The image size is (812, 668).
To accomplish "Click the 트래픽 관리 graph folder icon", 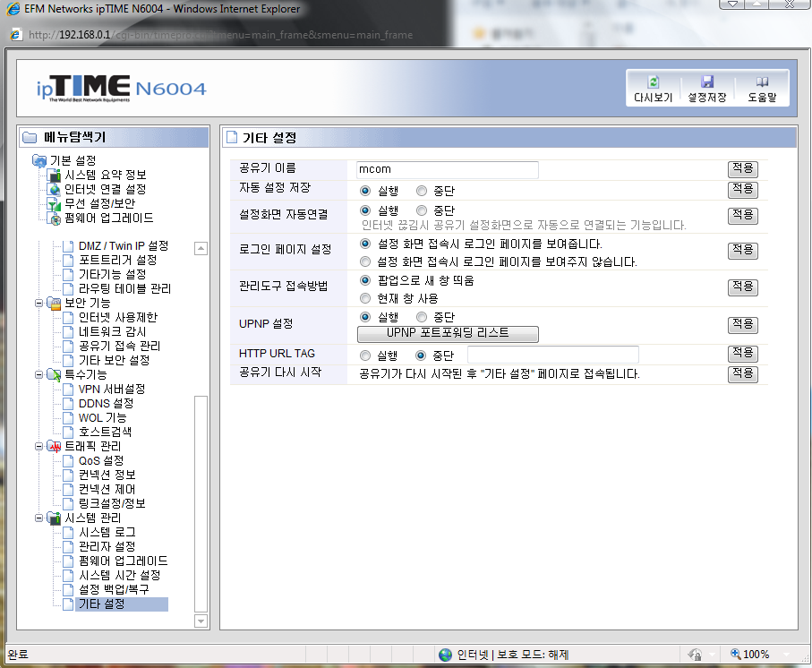I will (54, 446).
